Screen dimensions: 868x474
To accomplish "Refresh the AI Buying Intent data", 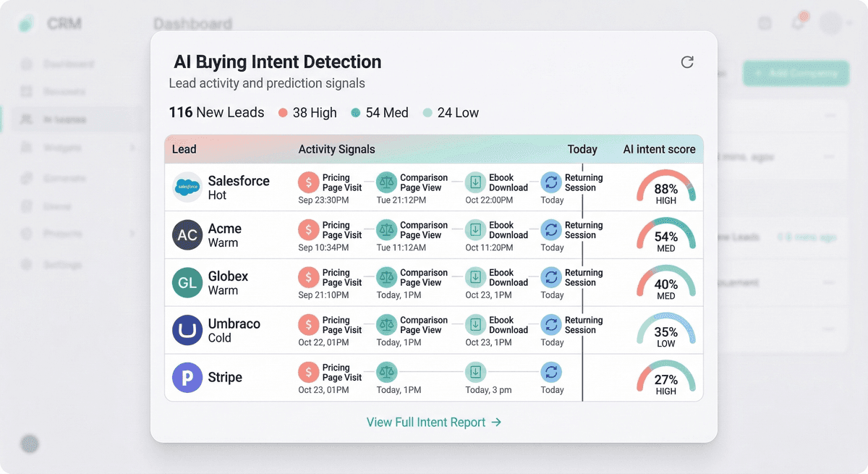I will (687, 62).
